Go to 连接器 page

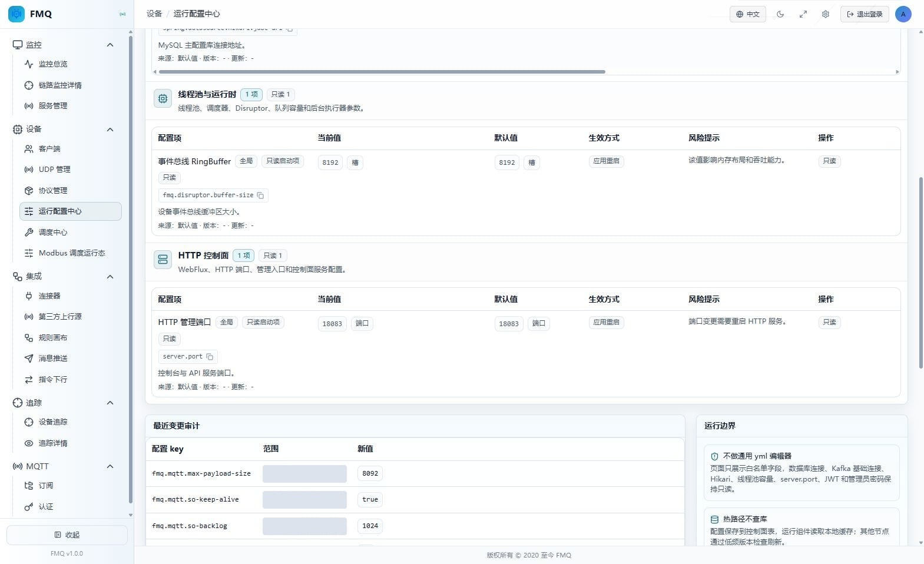(71, 296)
